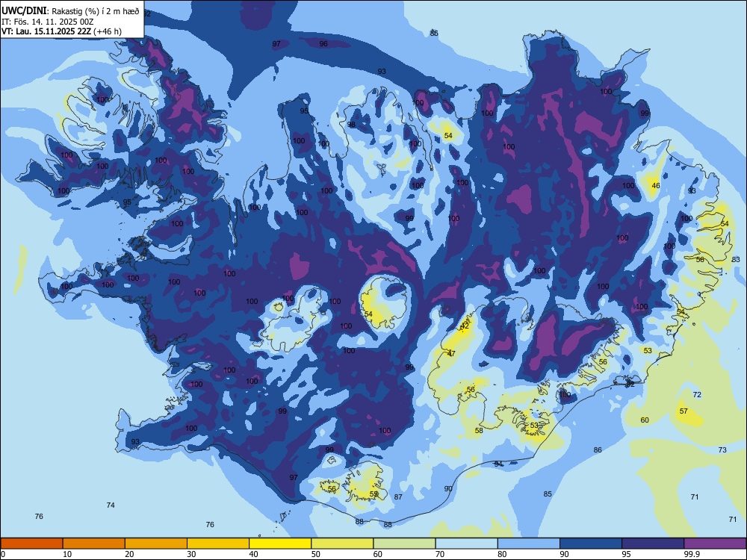Click the map value "83" off the east coast
Image resolution: width=747 pixels, height=560 pixels.
(x=736, y=260)
